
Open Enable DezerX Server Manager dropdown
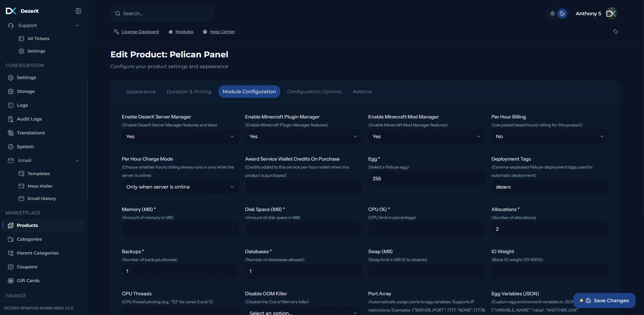180,136
